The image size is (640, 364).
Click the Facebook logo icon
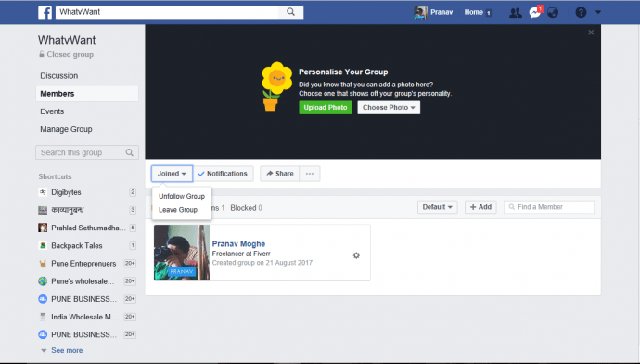coord(45,12)
